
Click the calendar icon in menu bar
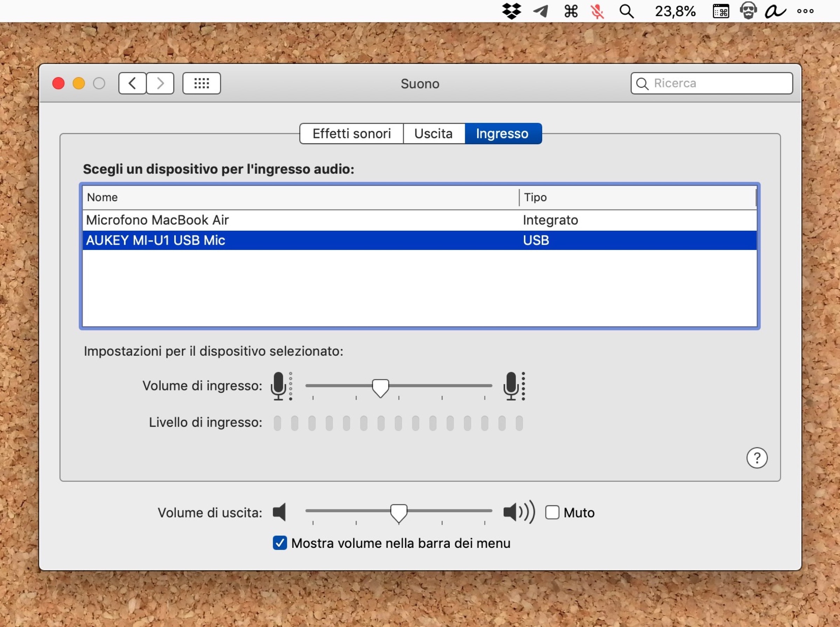[x=721, y=12]
